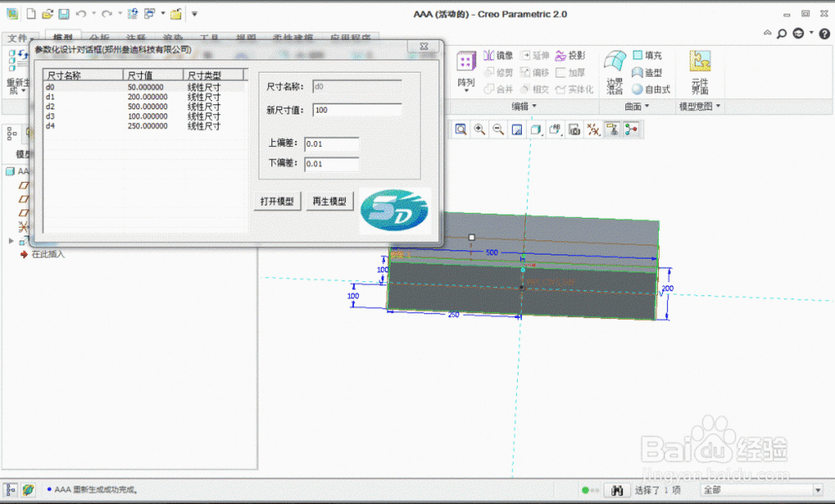The width and height of the screenshot is (835, 504).
Task: Click the 合并 merge tool
Action: coord(498,89)
